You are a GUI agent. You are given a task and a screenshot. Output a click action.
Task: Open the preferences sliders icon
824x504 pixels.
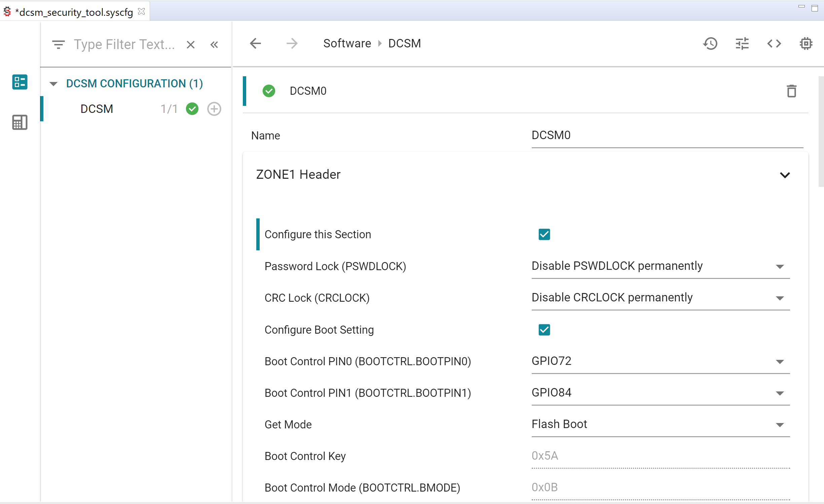tap(742, 43)
